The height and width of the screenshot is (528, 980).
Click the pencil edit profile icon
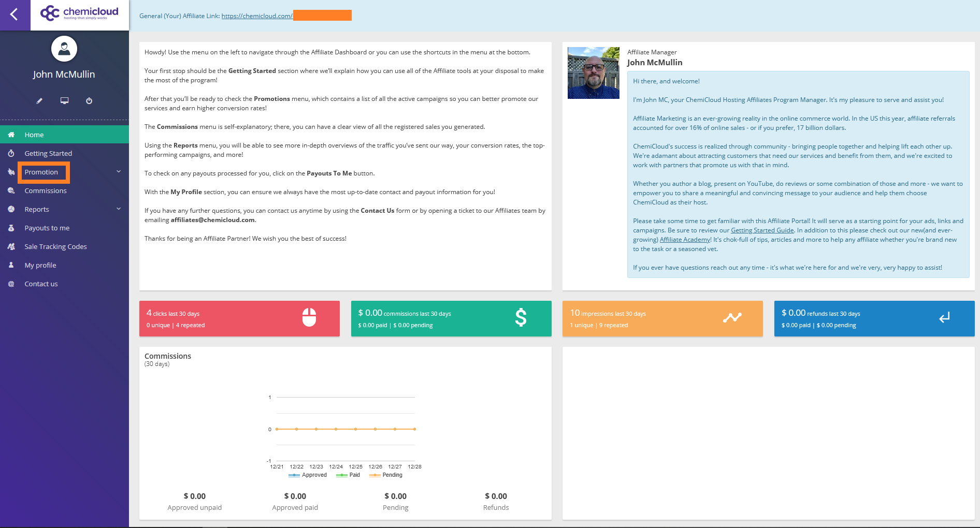point(39,101)
